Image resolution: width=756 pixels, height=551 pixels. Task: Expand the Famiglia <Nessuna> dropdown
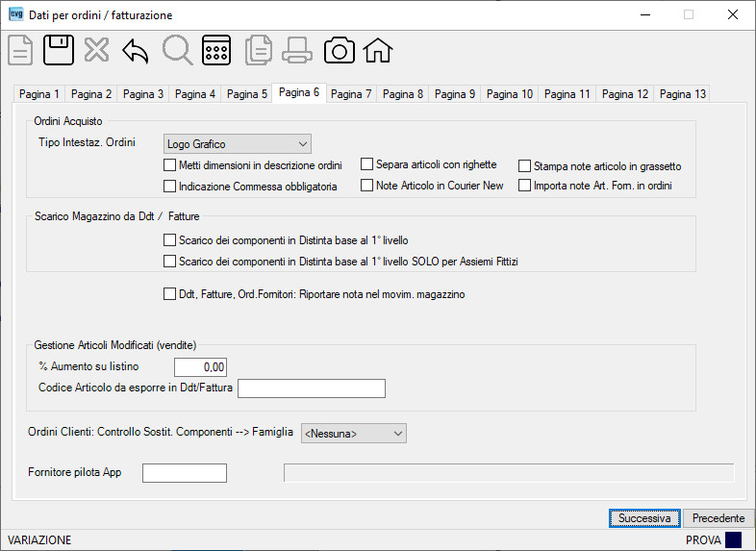click(354, 434)
